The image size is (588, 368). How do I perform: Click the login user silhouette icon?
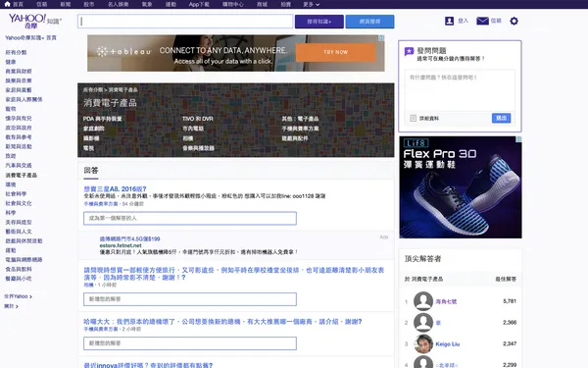pyautogui.click(x=449, y=21)
